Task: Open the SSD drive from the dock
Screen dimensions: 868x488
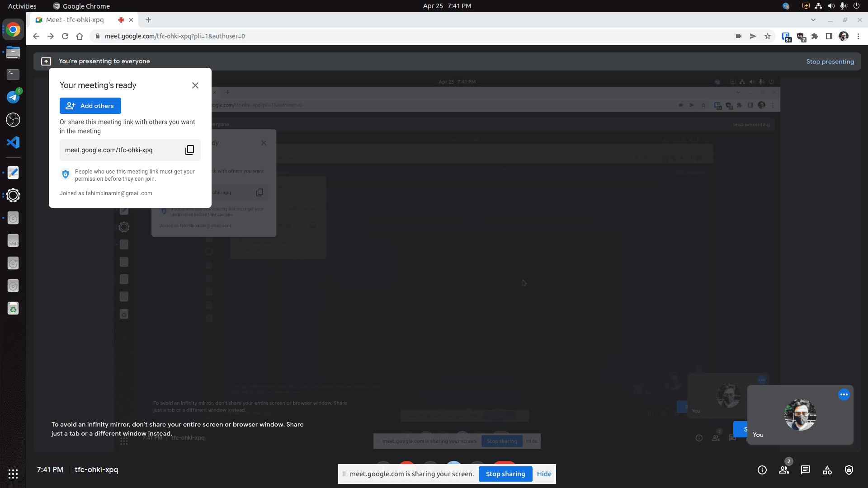Action: coord(13,241)
